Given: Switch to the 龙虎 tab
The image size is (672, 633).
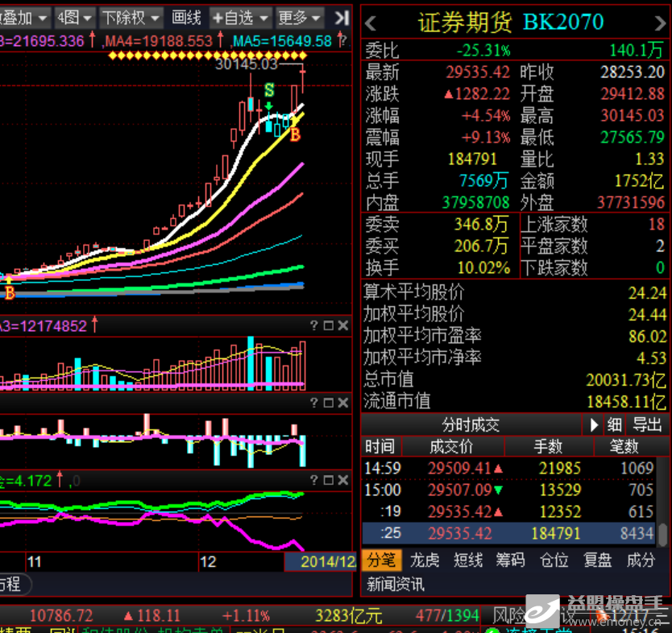Looking at the screenshot, I should (x=425, y=560).
